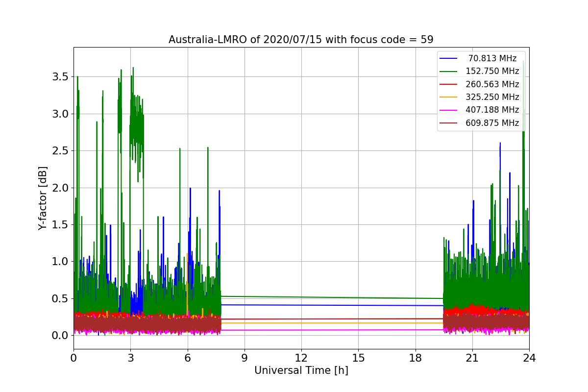This screenshot has height=392, width=588.
Task: Select the 260.563 MHz legend label
Action: (492, 84)
